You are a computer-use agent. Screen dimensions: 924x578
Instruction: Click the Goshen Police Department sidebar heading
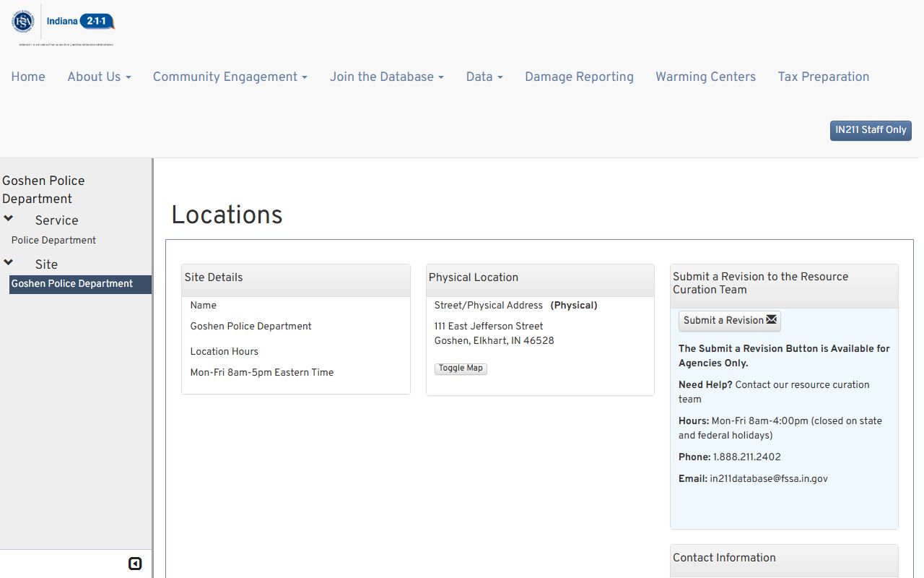[43, 189]
